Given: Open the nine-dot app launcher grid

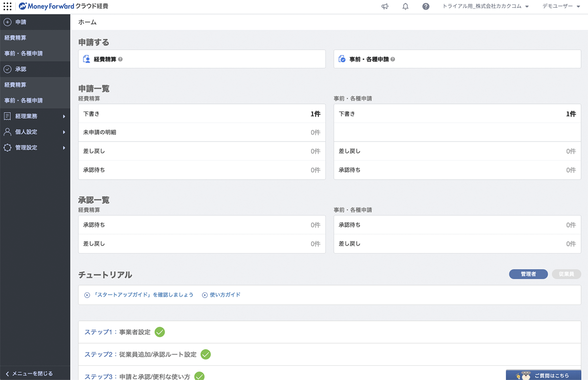Looking at the screenshot, I should point(7,6).
